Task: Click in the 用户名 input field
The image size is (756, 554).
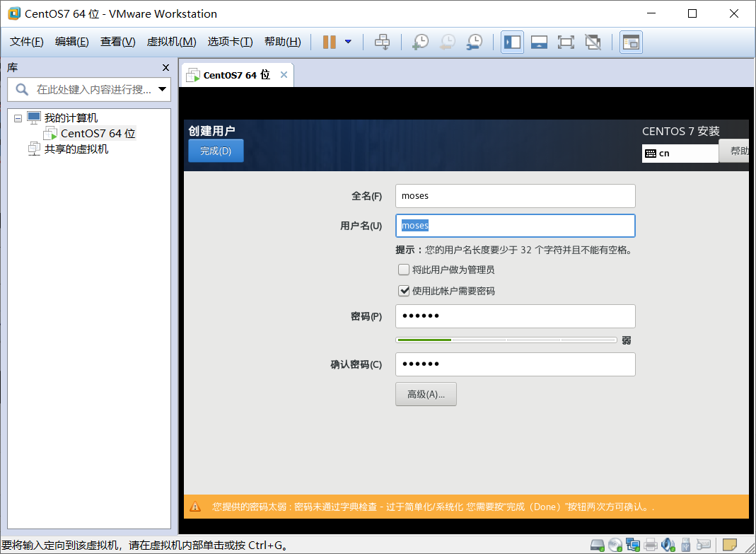Action: 515,226
